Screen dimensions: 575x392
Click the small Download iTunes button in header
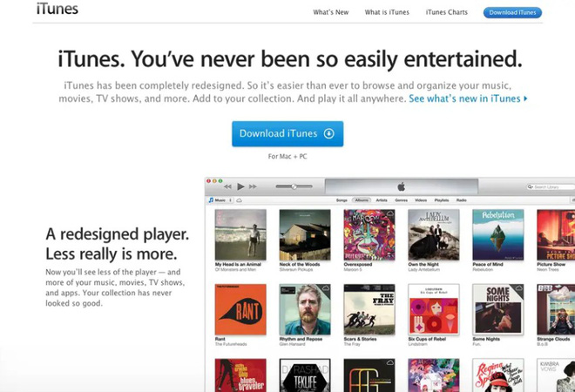coord(512,12)
